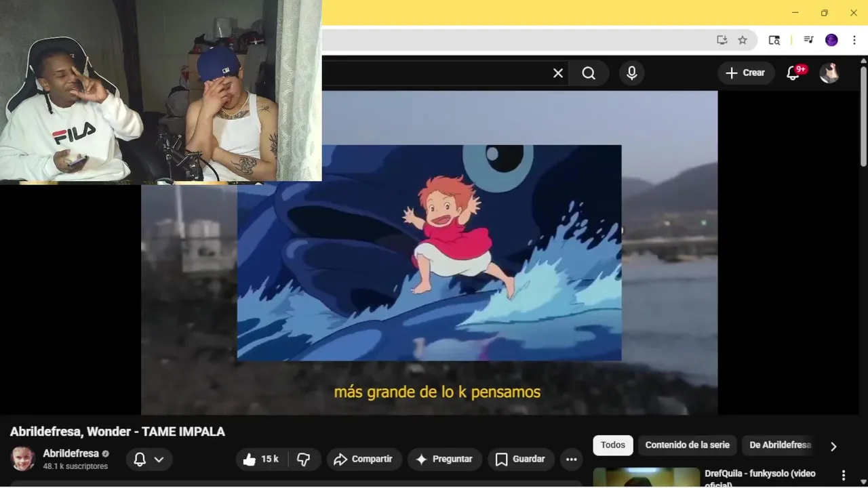Open the Crear menu button
Screen dimensions: 868x488
[x=745, y=73]
